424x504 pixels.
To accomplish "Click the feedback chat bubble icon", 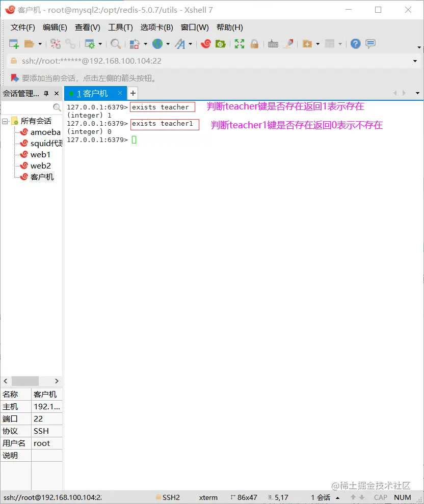I will pos(370,44).
